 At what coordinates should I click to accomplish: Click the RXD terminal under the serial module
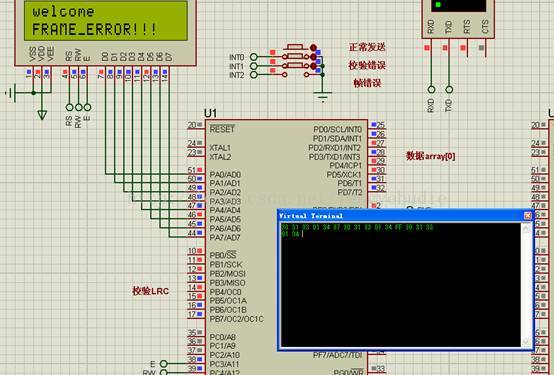coord(431,89)
